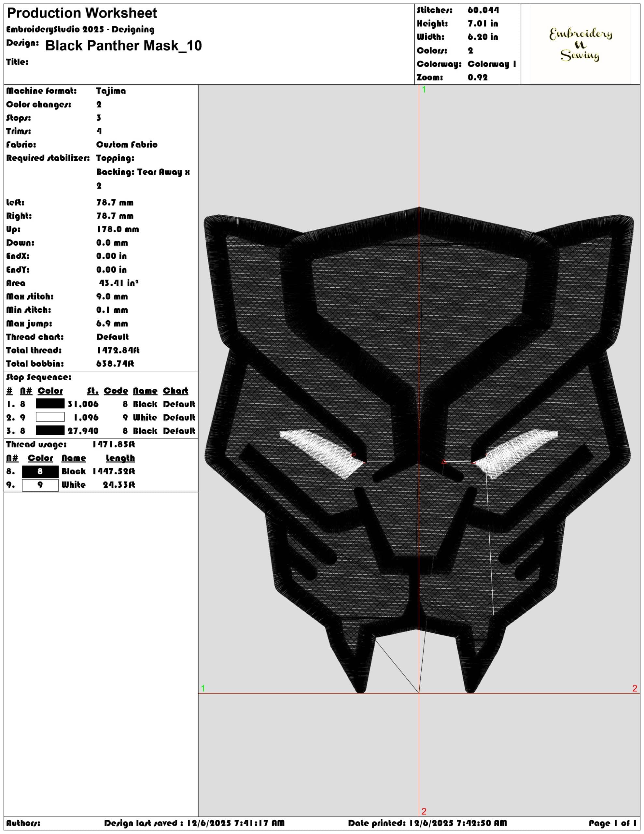The width and height of the screenshot is (644, 834).
Task: Click the height value "7.01 in"
Action: pos(483,24)
